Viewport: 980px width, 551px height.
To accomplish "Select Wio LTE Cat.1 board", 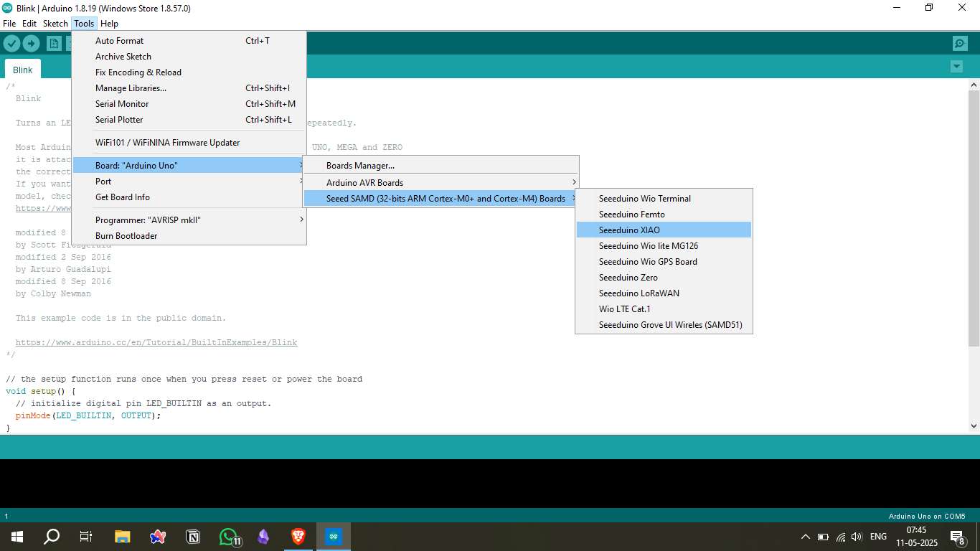I will (x=664, y=309).
